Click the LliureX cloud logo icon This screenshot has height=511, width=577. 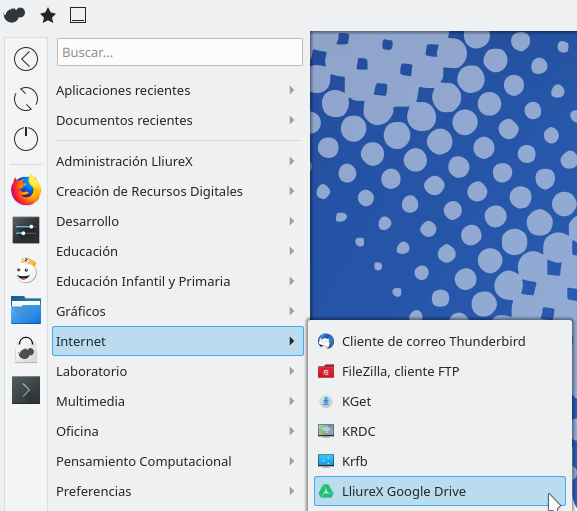coord(14,15)
